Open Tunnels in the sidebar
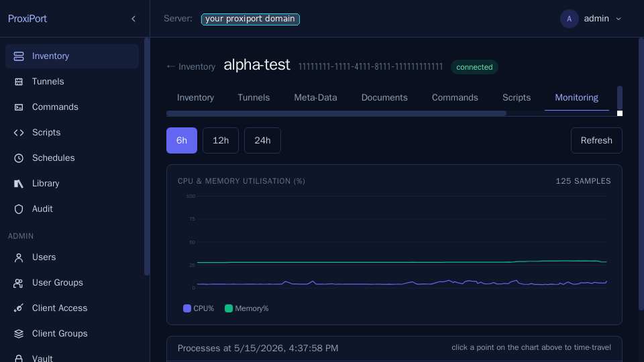Screen dimensions: 644x362 [x=72, y=82]
